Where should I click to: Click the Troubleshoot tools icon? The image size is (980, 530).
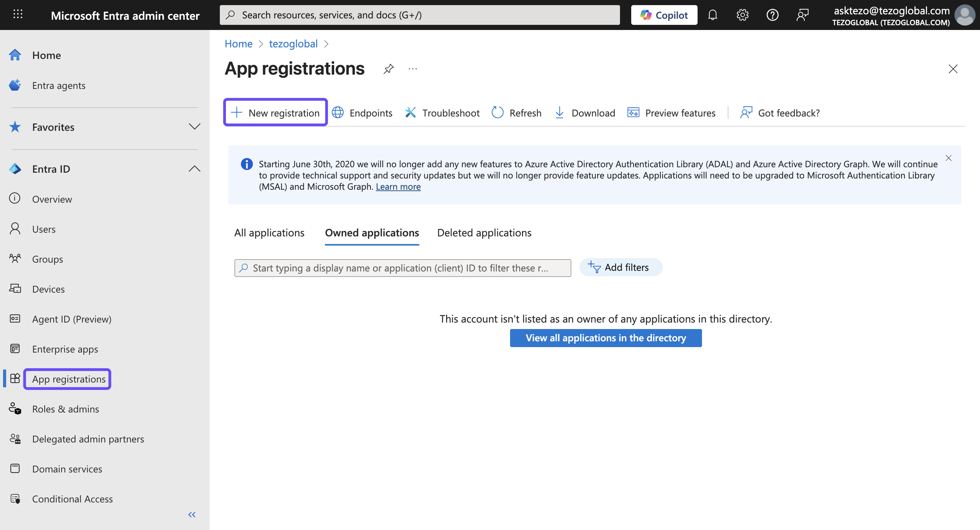click(410, 113)
